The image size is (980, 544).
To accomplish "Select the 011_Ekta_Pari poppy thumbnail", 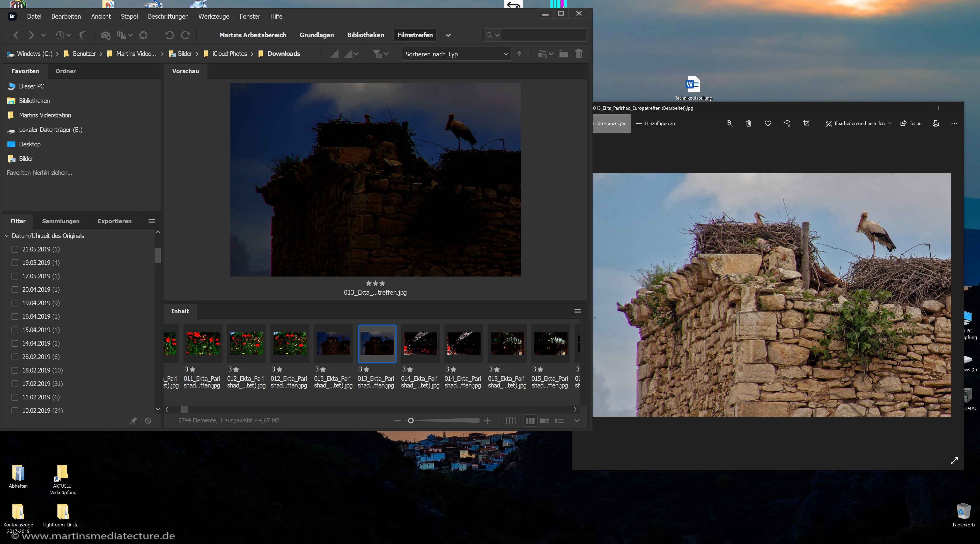I will pyautogui.click(x=203, y=343).
